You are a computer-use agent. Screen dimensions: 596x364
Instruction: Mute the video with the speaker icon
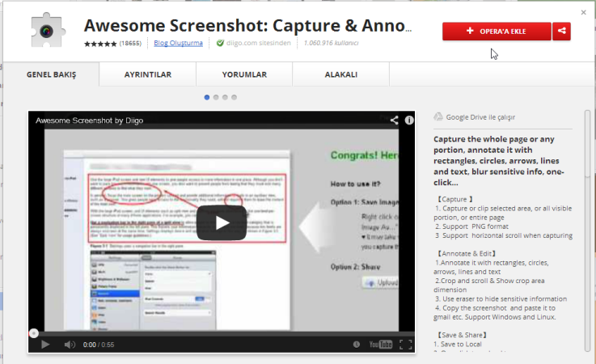[70, 345]
